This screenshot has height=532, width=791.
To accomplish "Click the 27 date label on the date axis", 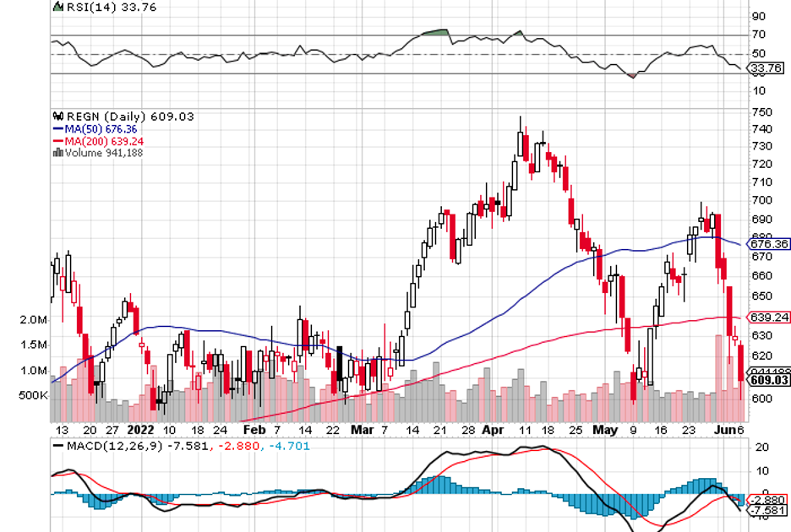I will pyautogui.click(x=112, y=430).
